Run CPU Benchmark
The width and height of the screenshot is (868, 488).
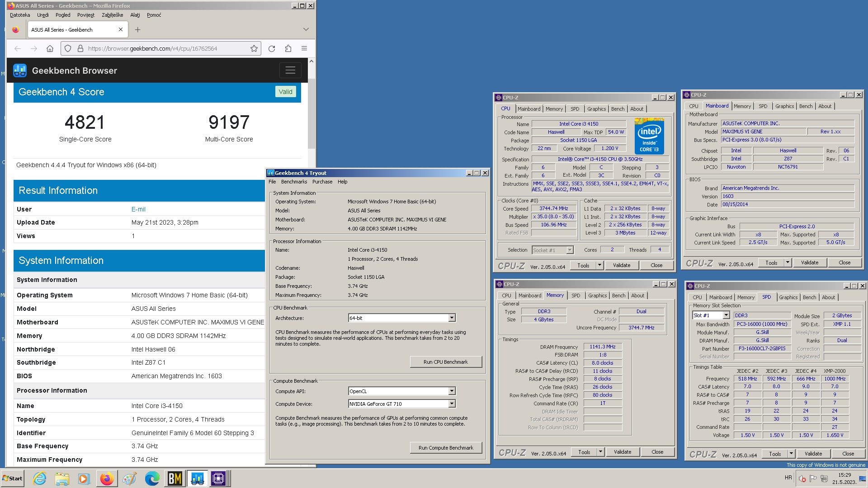[446, 362]
